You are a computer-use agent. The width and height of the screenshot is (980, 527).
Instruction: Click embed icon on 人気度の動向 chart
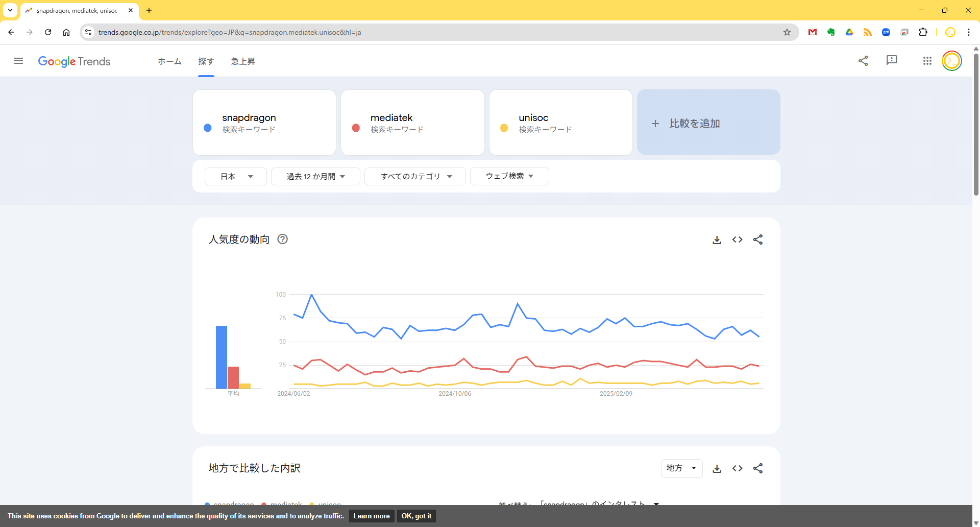(737, 239)
